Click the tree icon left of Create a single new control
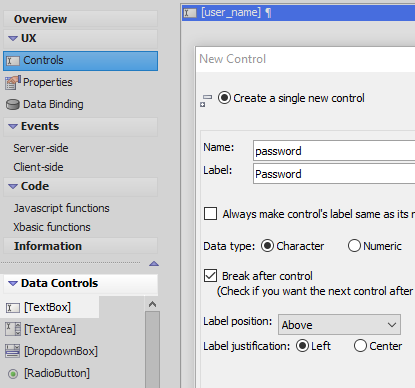 click(x=206, y=100)
